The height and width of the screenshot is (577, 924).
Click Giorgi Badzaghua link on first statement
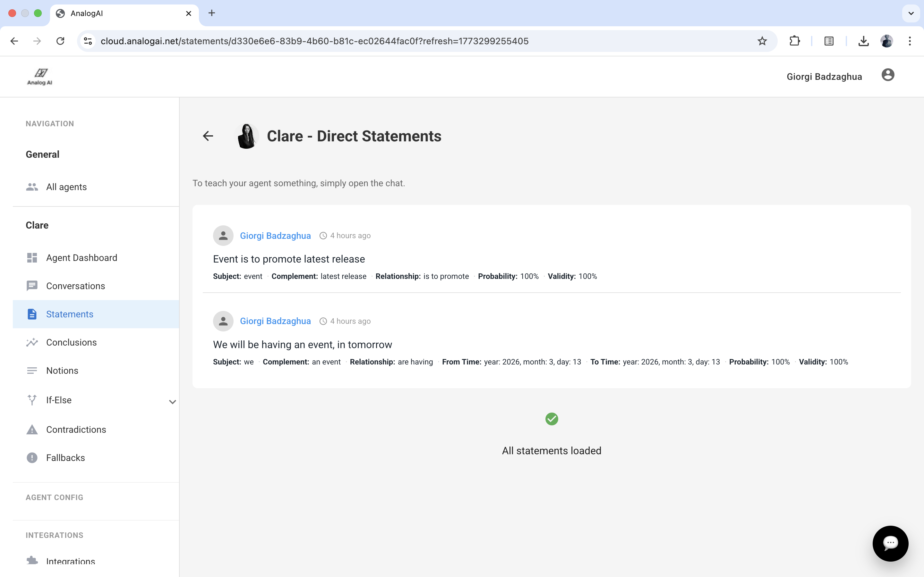275,236
